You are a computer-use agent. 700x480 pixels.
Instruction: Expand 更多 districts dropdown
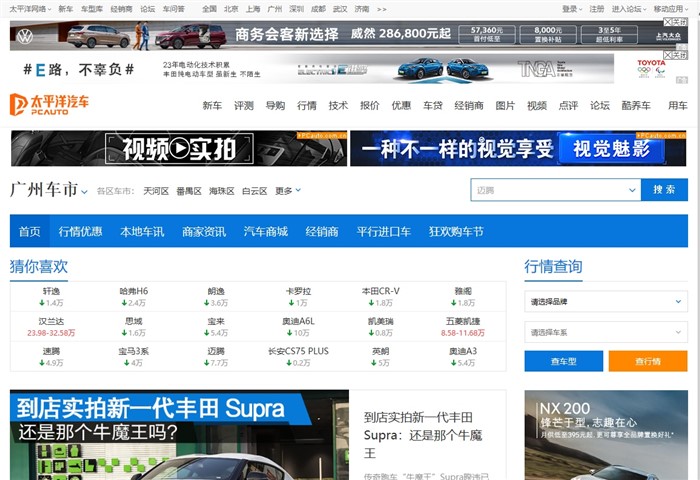(288, 191)
